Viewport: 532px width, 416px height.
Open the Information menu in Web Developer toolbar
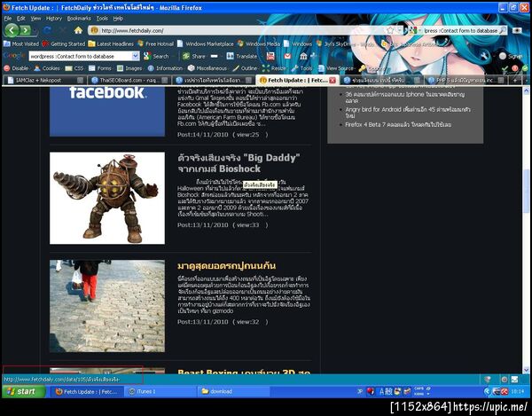pyautogui.click(x=165, y=68)
